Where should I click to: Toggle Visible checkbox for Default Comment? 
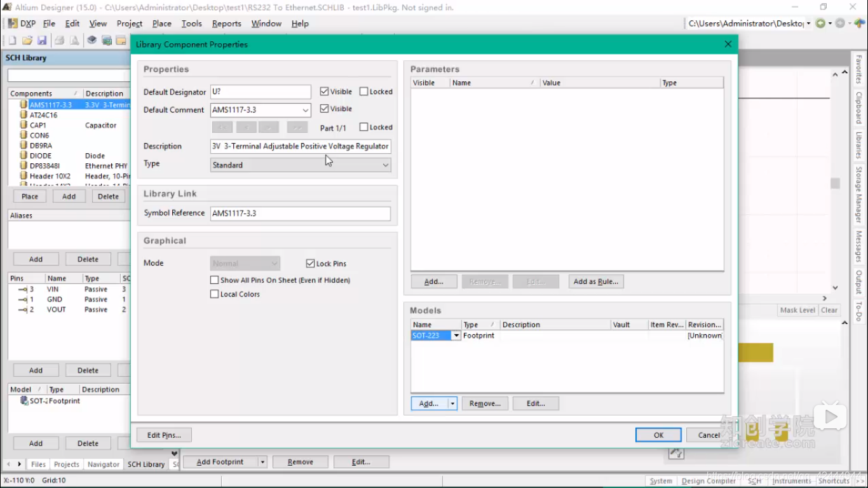(325, 109)
